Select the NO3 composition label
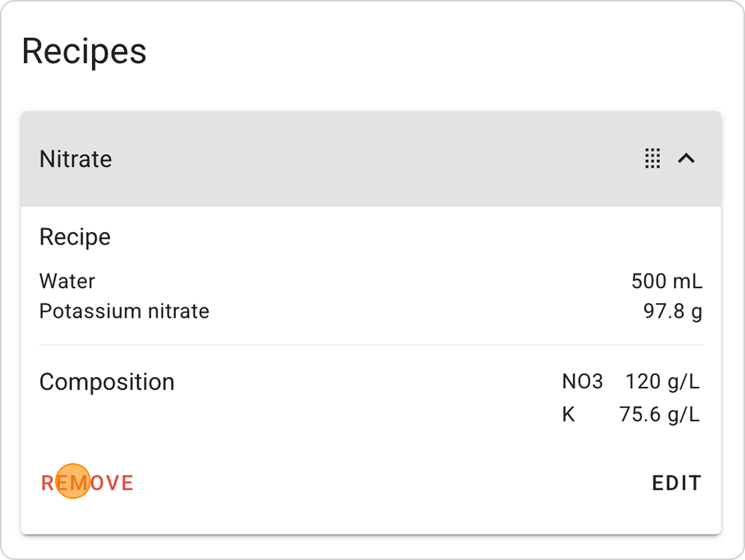The height and width of the screenshot is (560, 745). [x=582, y=382]
